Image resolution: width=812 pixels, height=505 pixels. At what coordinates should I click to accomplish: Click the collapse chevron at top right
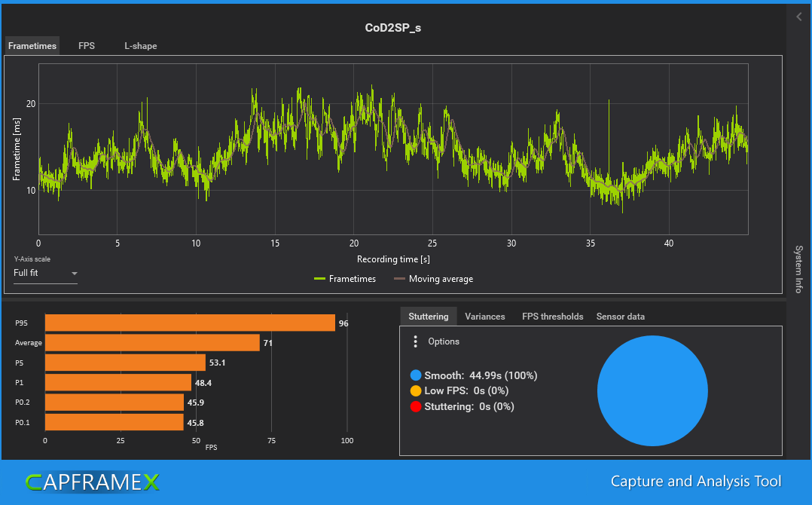coord(799,17)
